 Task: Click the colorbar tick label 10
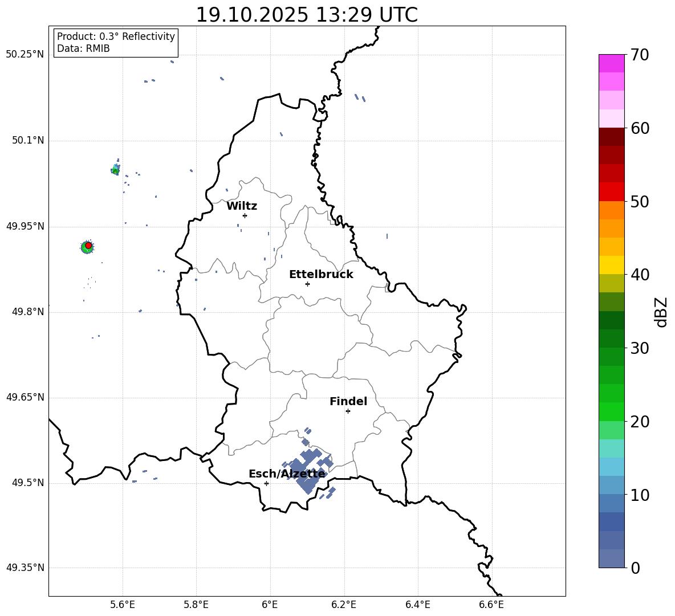(640, 495)
